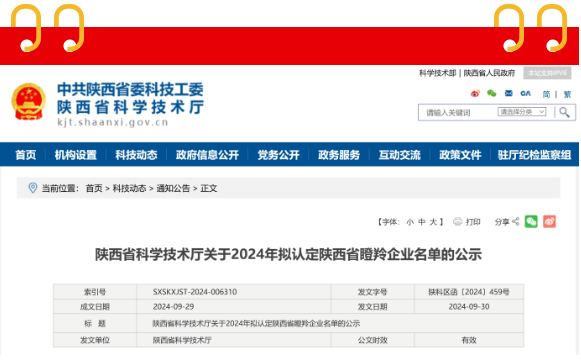Set font size to 小
Image resolution: width=581 pixels, height=364 pixels.
(x=410, y=222)
